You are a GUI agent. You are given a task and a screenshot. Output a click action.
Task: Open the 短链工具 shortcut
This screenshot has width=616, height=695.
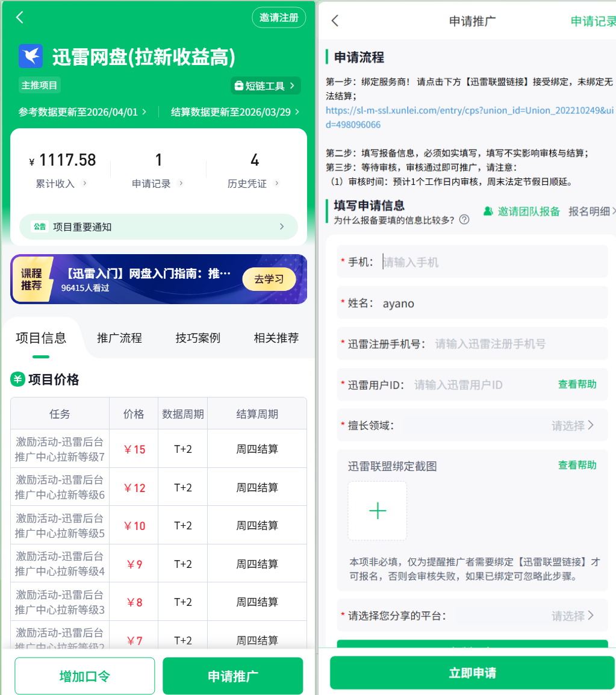266,86
